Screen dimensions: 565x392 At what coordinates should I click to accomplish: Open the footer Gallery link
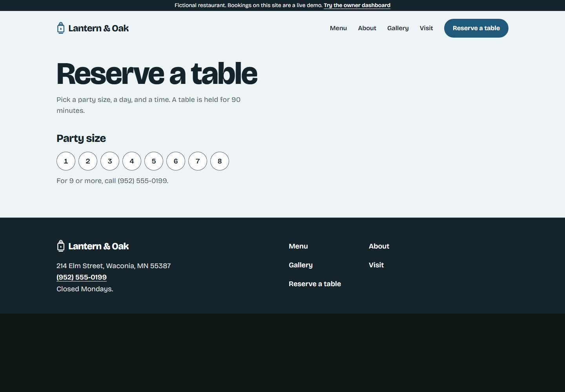(301, 265)
